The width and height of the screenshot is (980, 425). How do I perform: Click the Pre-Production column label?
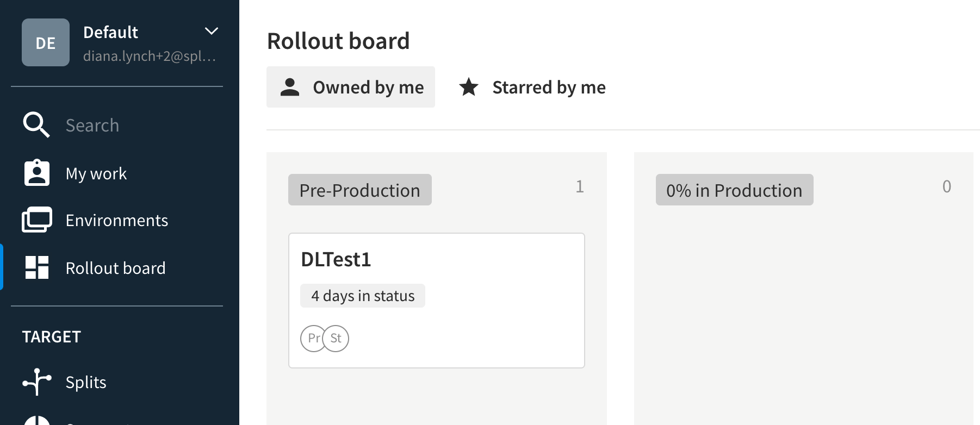[x=360, y=190]
